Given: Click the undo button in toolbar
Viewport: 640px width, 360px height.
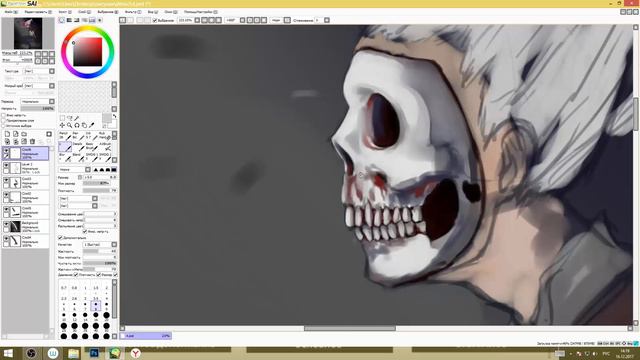Looking at the screenshot, I should pos(123,20).
